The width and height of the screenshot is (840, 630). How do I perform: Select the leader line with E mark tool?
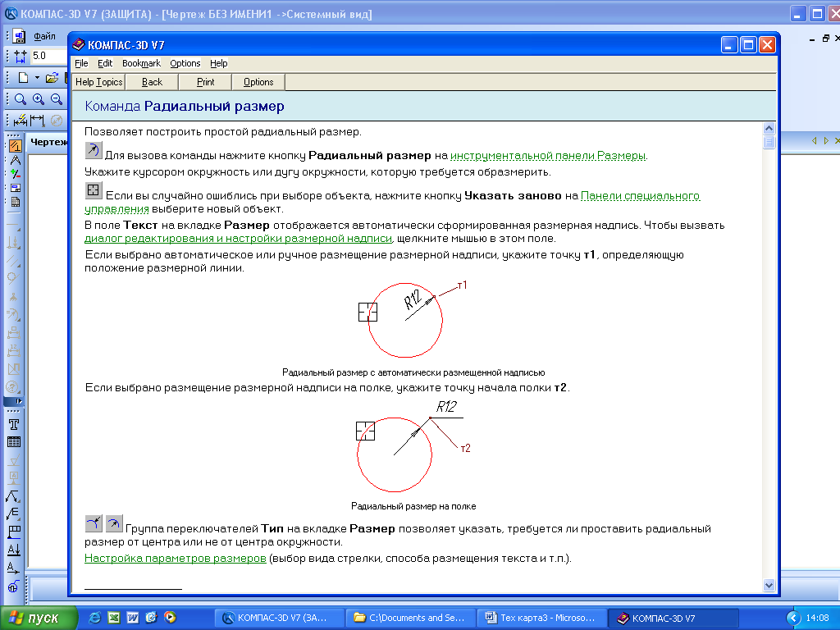(x=14, y=514)
